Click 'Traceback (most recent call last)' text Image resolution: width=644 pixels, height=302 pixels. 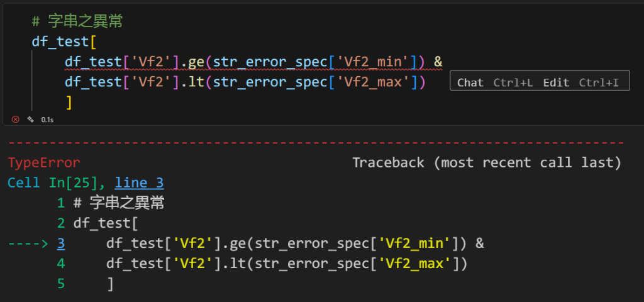click(x=487, y=163)
